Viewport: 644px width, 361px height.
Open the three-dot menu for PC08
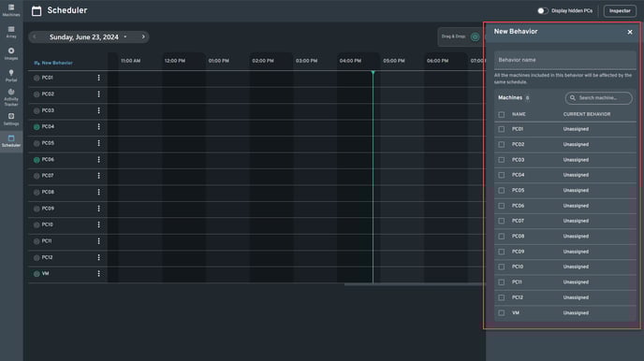[x=98, y=192]
